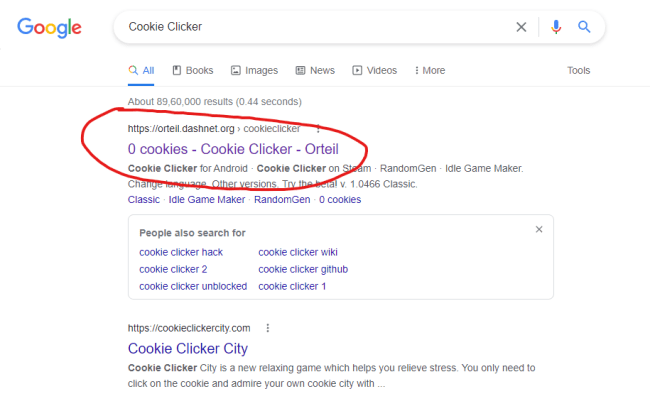The width and height of the screenshot is (650, 411).
Task: Open the 0 cookies - Cookie Clicker result
Action: (232, 148)
